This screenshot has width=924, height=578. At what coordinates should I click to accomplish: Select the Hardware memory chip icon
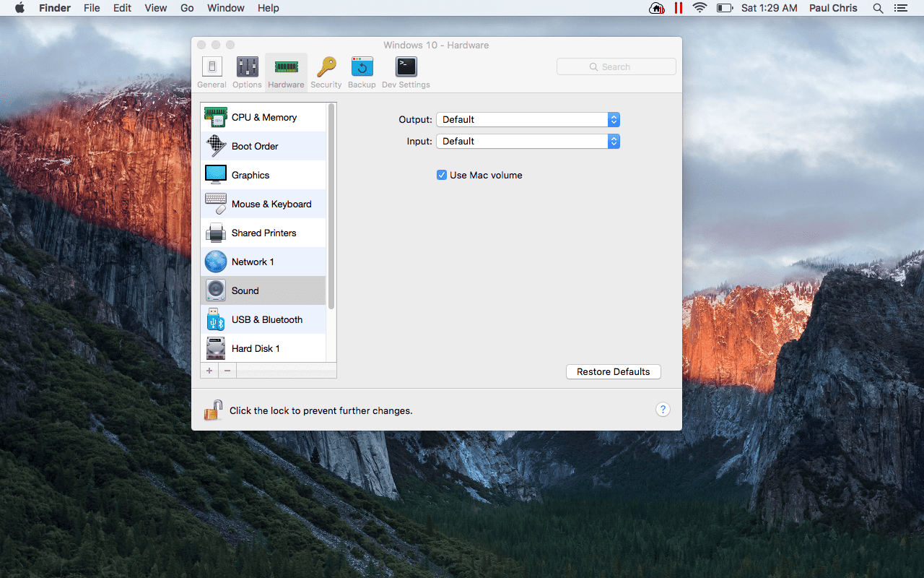pyautogui.click(x=286, y=66)
